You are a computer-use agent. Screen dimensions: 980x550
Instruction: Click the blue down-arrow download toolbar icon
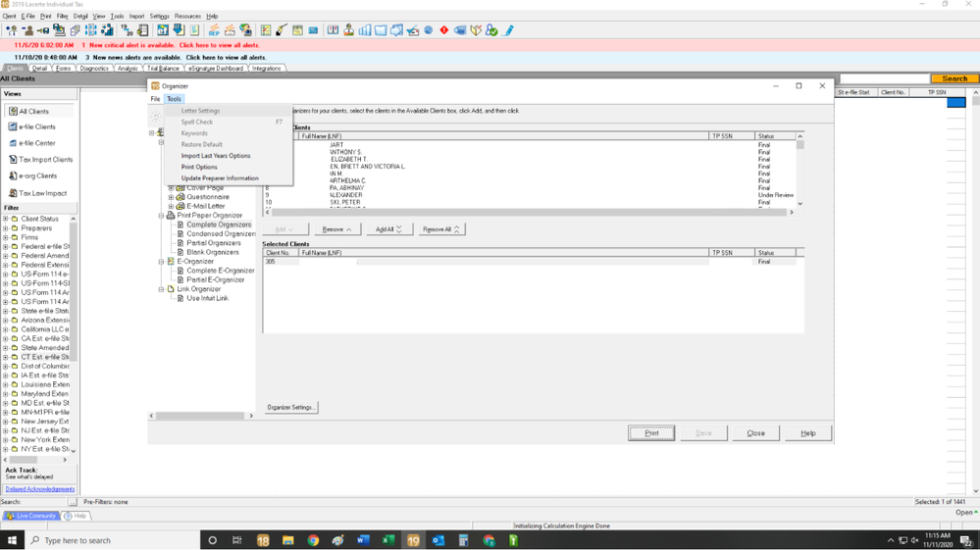179,30
